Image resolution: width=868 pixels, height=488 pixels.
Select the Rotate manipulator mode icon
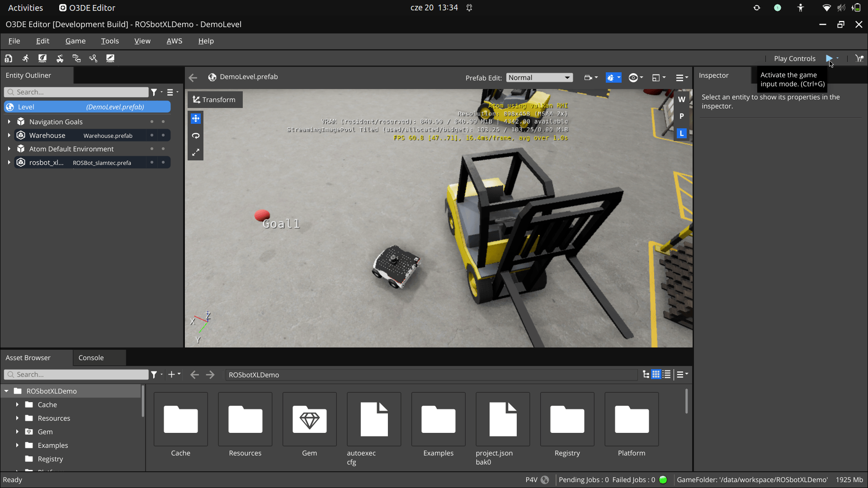195,136
